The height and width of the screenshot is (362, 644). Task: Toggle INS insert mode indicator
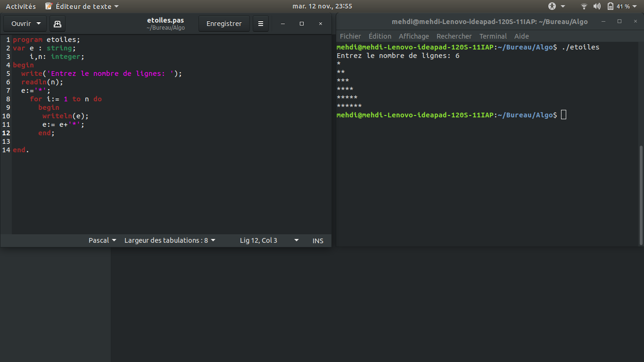(318, 240)
